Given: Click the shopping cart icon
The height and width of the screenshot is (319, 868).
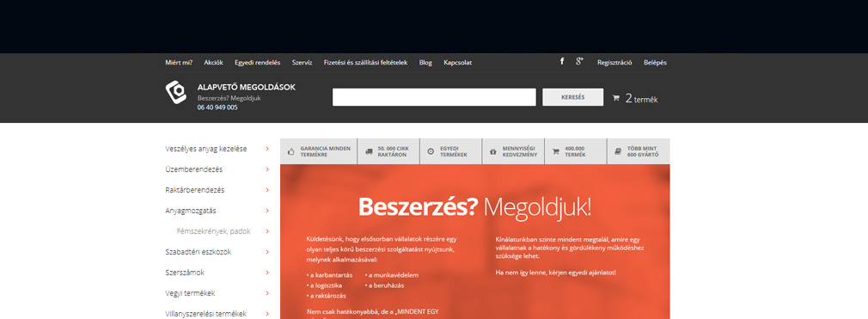Looking at the screenshot, I should 615,99.
